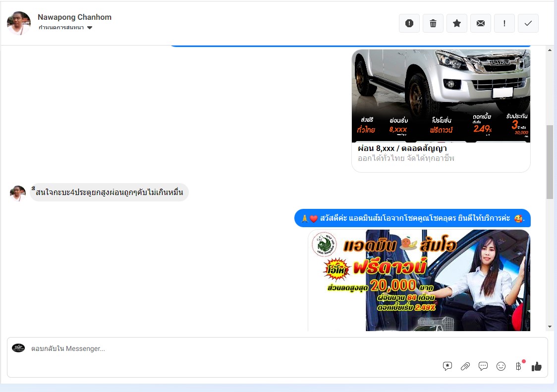Click the Baht payment request icon
The height and width of the screenshot is (392, 557).
tap(518, 366)
